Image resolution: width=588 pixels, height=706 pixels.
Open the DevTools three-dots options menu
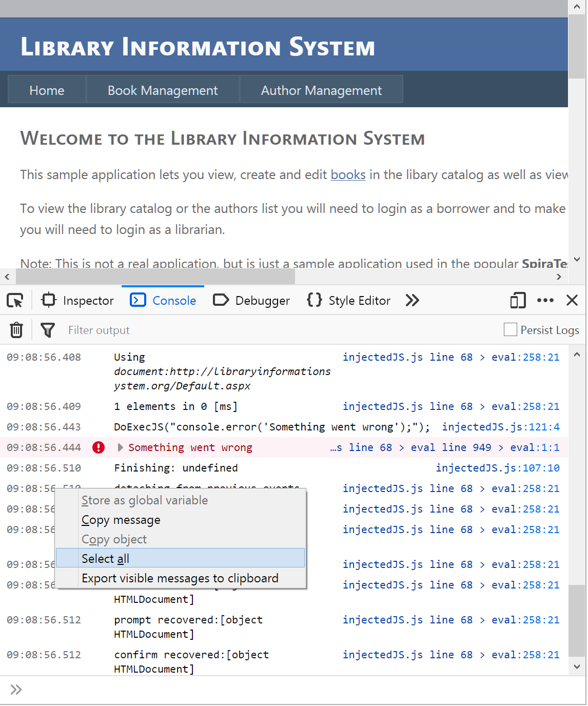pos(545,300)
